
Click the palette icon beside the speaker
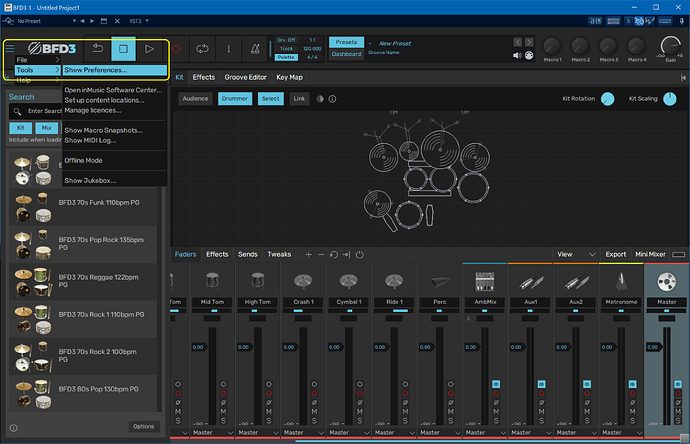coord(529,55)
